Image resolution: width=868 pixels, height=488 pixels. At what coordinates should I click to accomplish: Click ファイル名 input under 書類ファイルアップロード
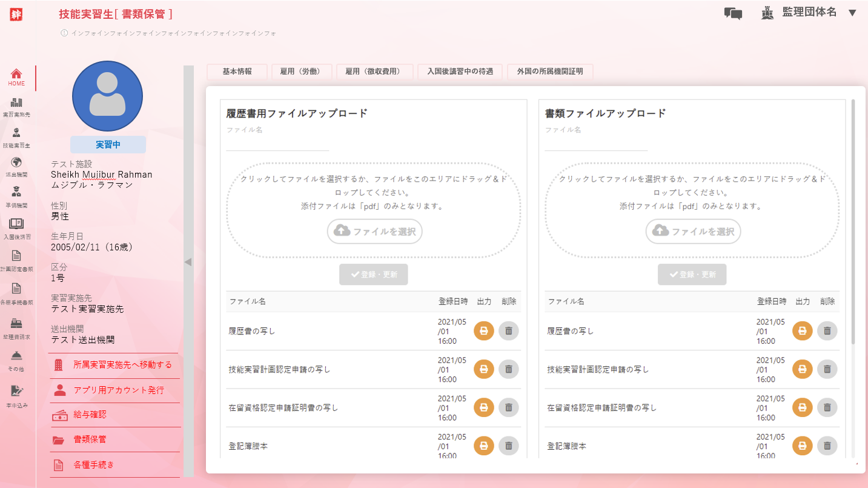596,144
